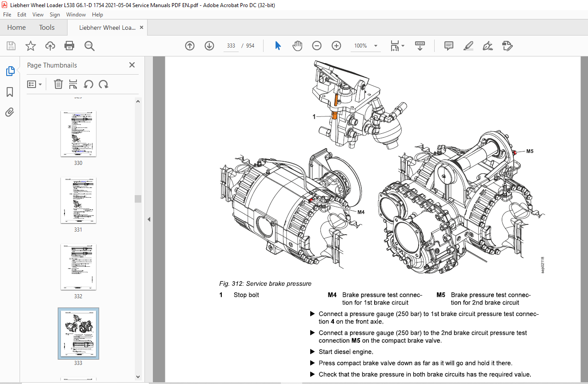Select the page 331 thumbnail
Viewport: 588px width, 384px height.
pos(78,200)
